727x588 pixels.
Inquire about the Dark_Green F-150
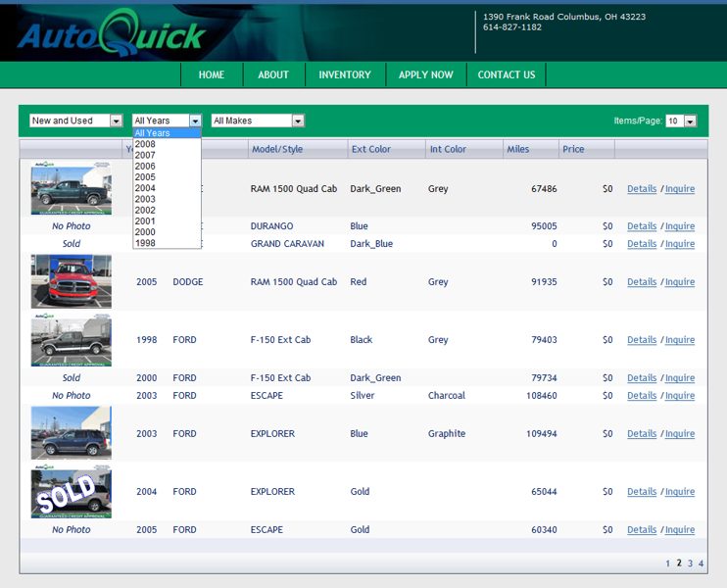680,378
